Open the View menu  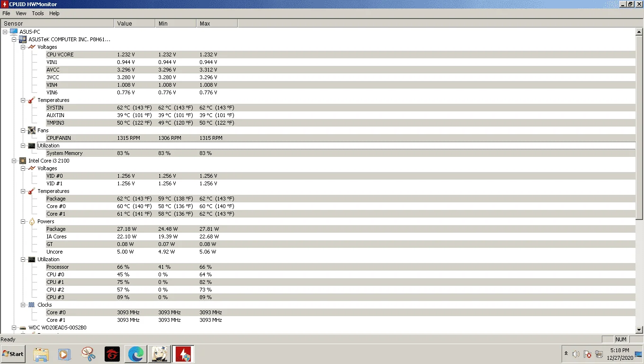[x=21, y=13]
